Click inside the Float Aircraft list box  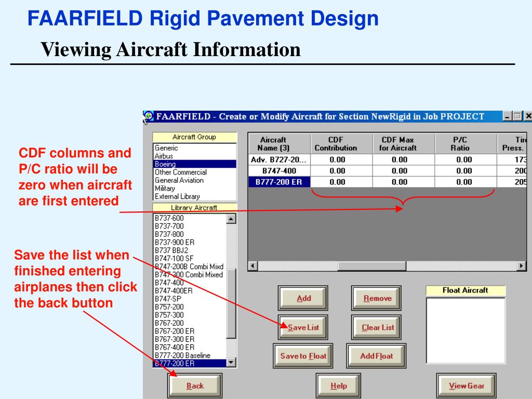[466, 331]
